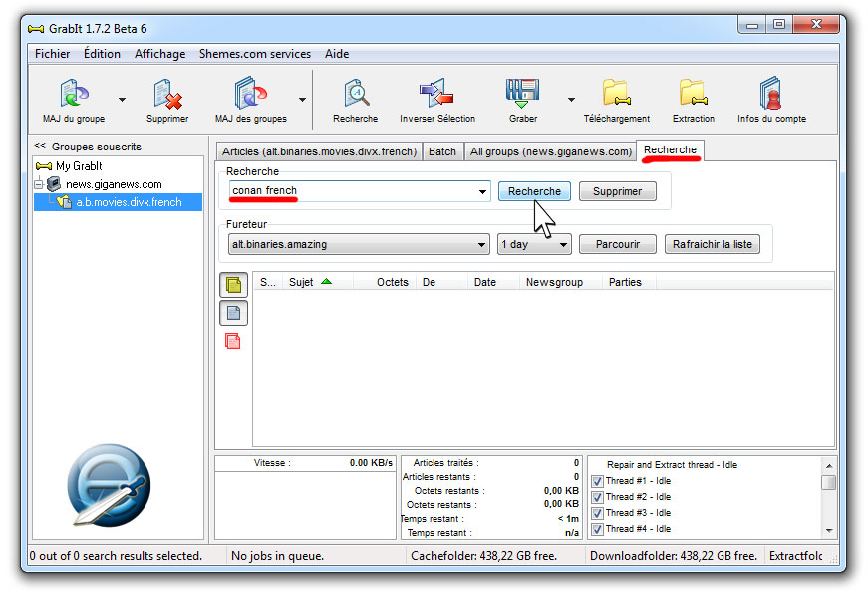Open the alt.binaries.amazing newsgroup dropdown
This screenshot has height=591, width=868.
point(359,244)
